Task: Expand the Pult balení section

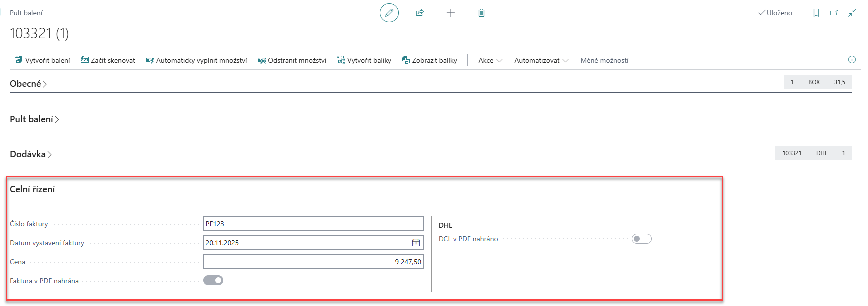Action: tap(34, 119)
